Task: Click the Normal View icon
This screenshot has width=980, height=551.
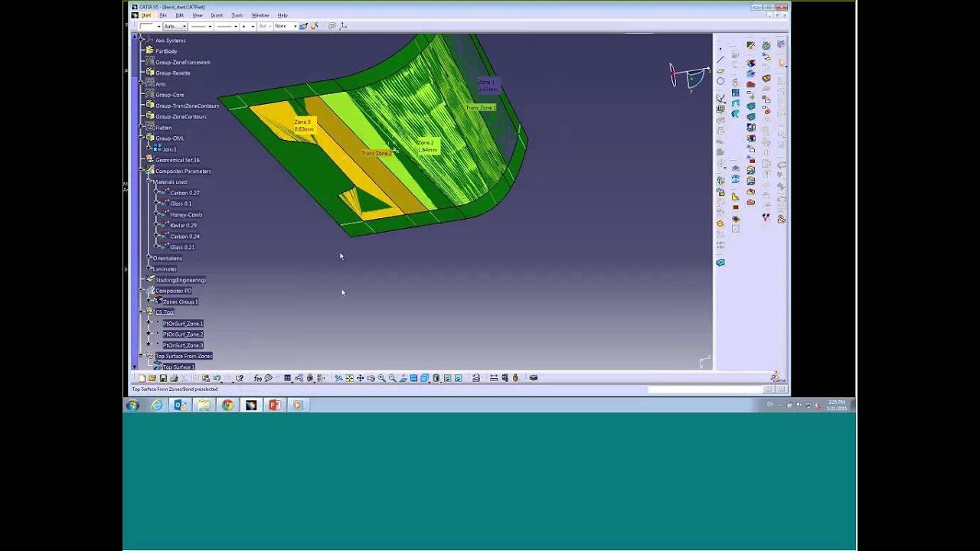Action: point(403,378)
